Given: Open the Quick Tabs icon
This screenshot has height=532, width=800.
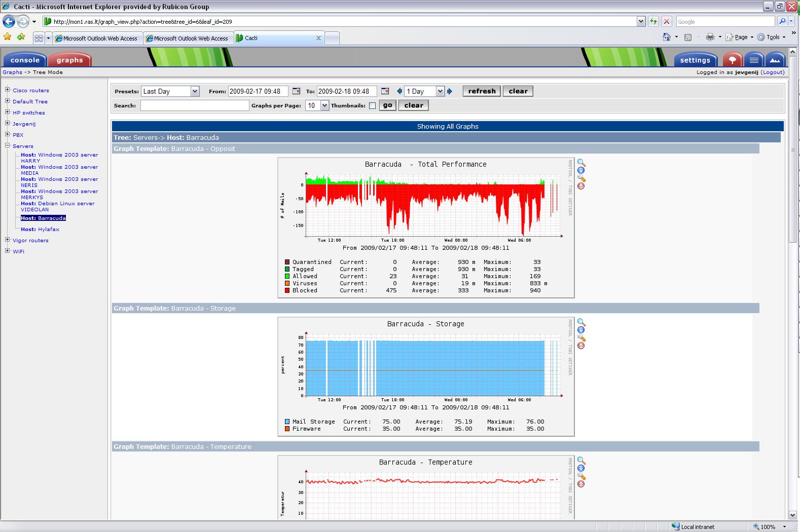Looking at the screenshot, I should pos(39,38).
